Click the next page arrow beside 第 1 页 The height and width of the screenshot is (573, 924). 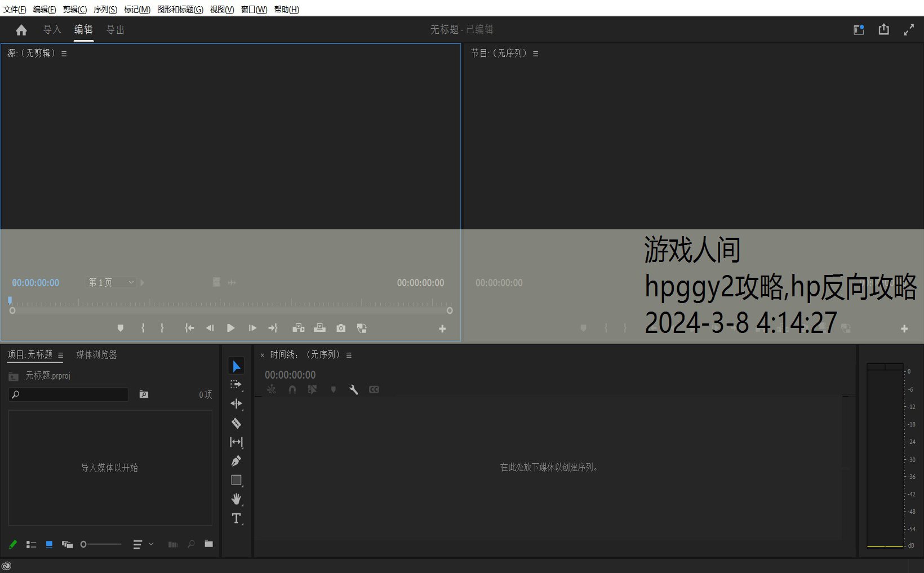(x=143, y=282)
